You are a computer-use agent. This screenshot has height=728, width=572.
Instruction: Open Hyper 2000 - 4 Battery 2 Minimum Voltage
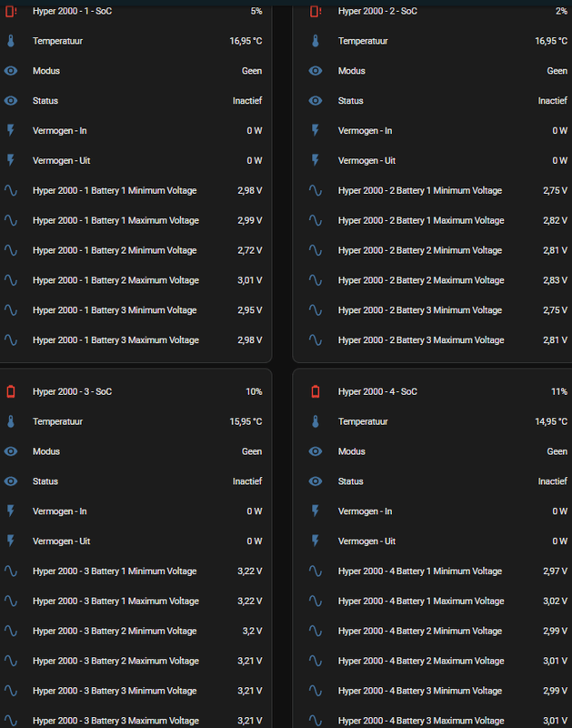(420, 632)
